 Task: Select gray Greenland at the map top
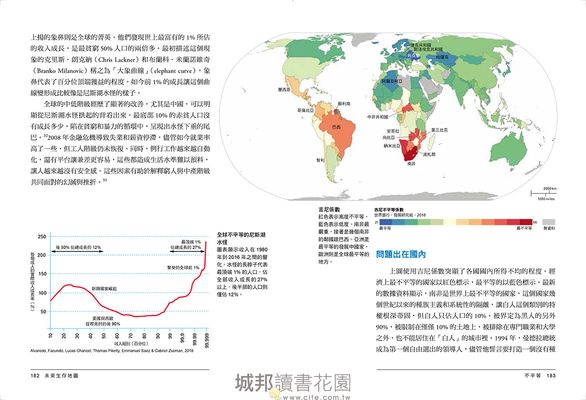click(x=363, y=38)
